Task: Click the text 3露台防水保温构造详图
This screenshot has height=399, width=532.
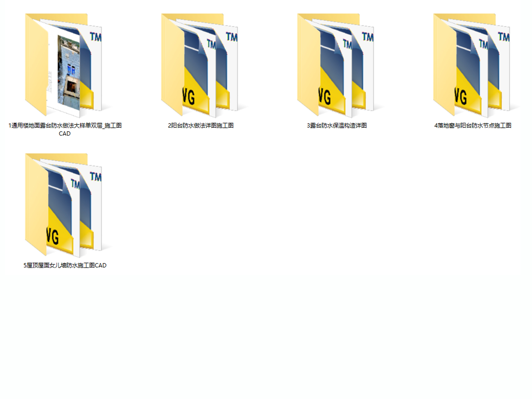Action: (x=338, y=126)
